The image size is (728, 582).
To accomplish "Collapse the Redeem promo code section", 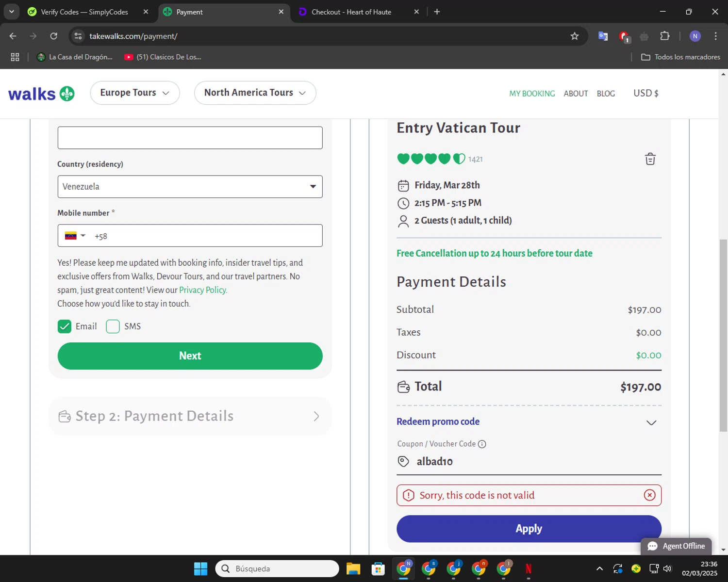I will click(651, 422).
